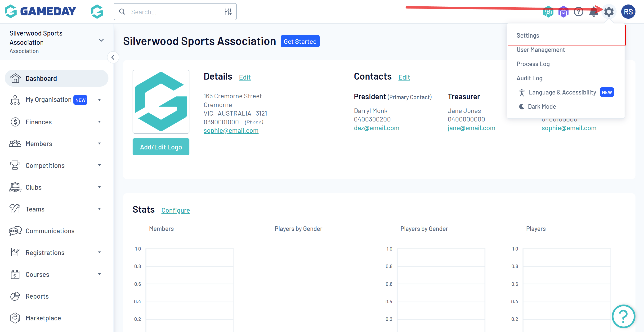Click the purple marketplace bag icon
This screenshot has height=332, width=644.
click(563, 12)
